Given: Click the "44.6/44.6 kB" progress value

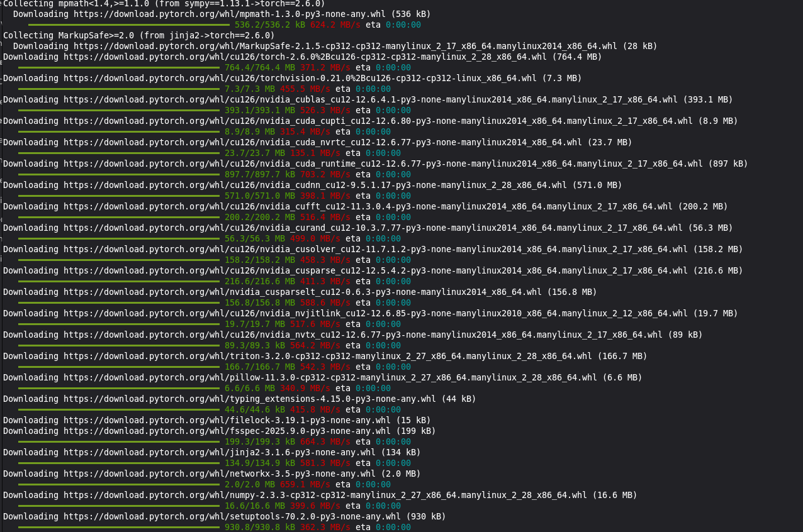Looking at the screenshot, I should point(255,409).
